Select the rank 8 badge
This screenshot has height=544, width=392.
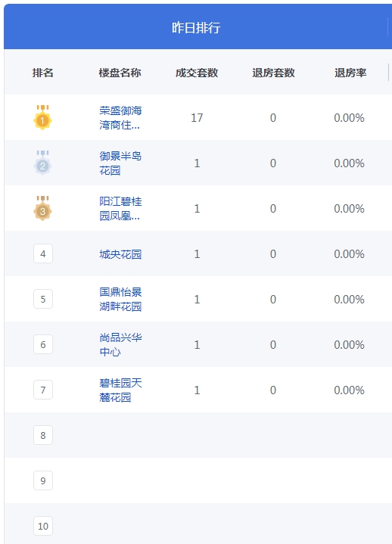pos(43,435)
